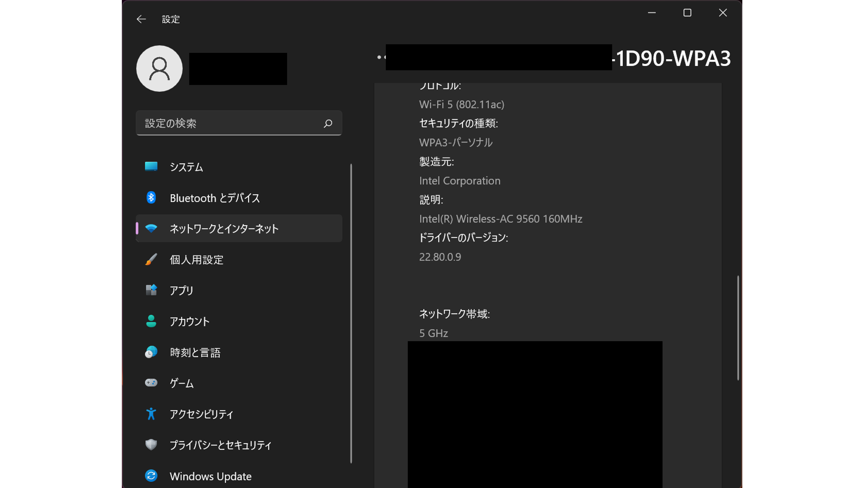Click the sidebar navigation scrollbar
868x488 pixels.
[x=351, y=313]
